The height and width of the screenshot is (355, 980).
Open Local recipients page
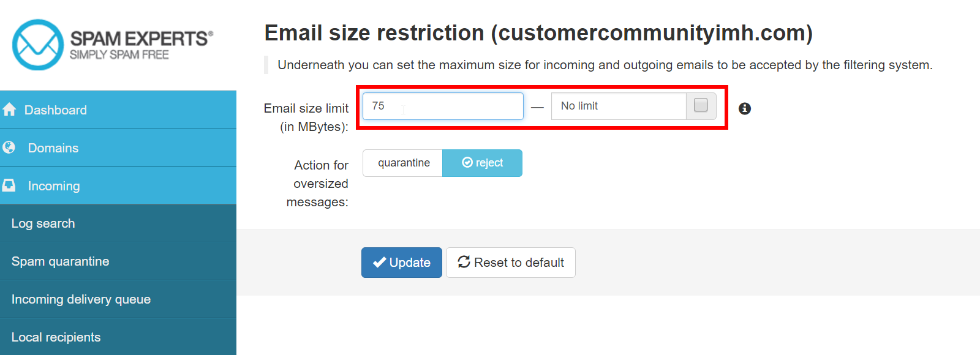coord(56,337)
